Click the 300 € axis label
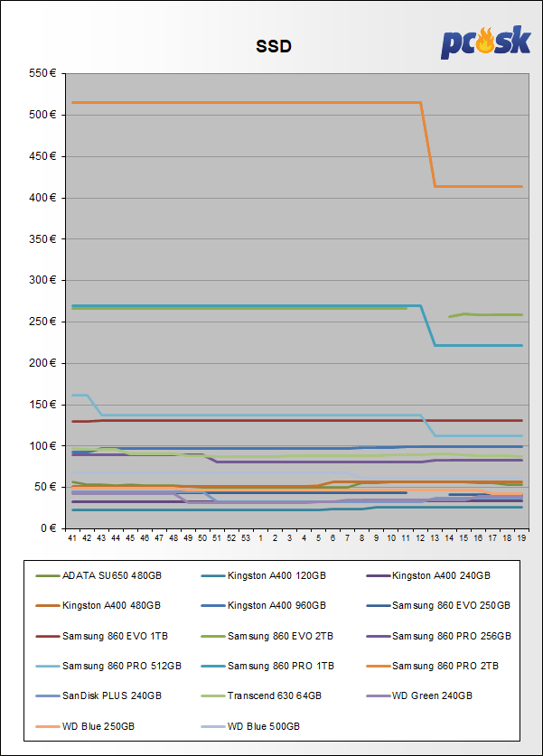This screenshot has width=543, height=756. (42, 280)
